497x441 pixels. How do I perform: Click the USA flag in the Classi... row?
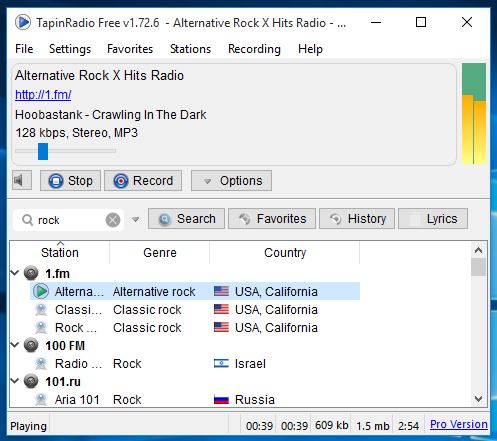221,310
